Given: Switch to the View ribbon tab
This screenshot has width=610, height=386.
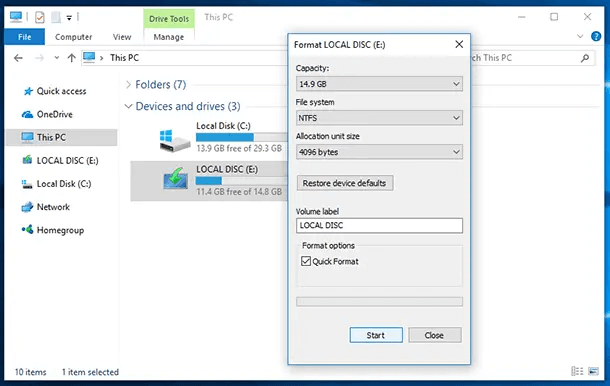Looking at the screenshot, I should click(x=122, y=37).
